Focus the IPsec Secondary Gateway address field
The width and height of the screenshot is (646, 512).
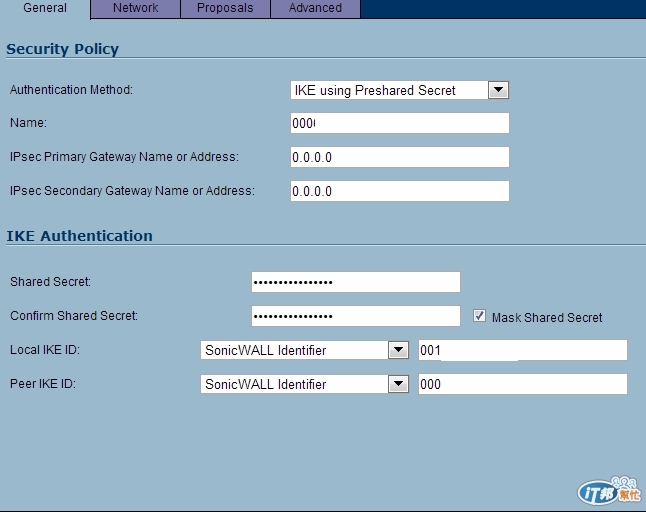click(x=400, y=191)
